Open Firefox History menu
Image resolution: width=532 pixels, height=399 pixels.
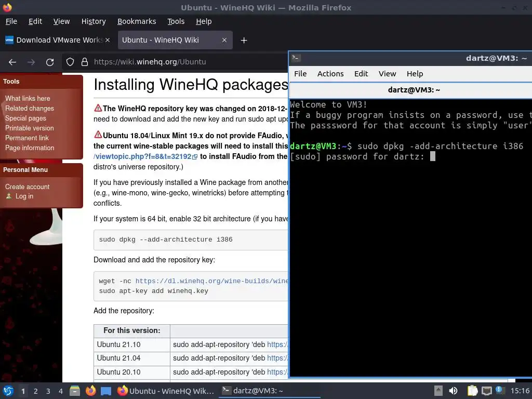94,21
